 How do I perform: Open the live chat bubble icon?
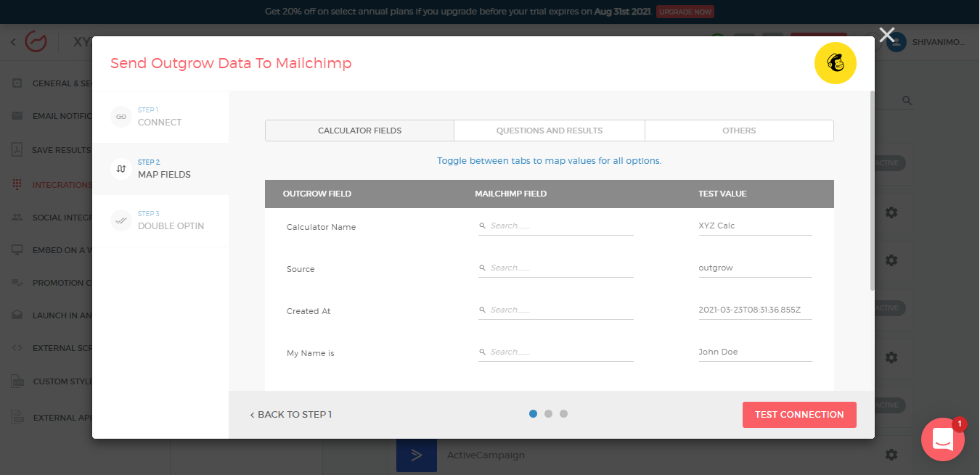click(x=943, y=439)
